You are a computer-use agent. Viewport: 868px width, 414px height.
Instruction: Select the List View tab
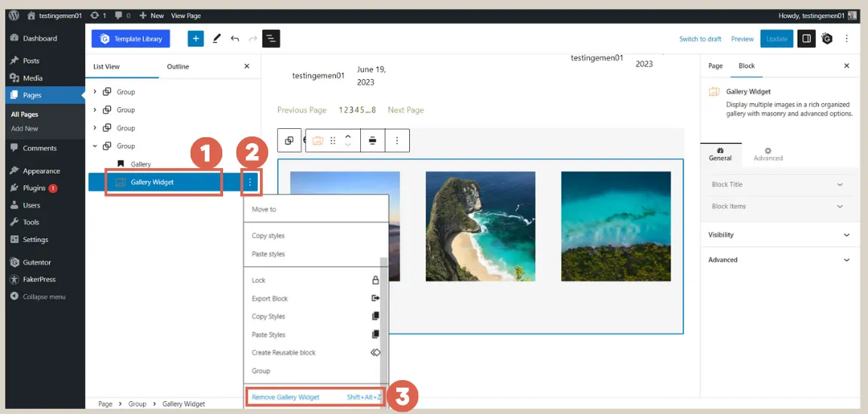107,66
